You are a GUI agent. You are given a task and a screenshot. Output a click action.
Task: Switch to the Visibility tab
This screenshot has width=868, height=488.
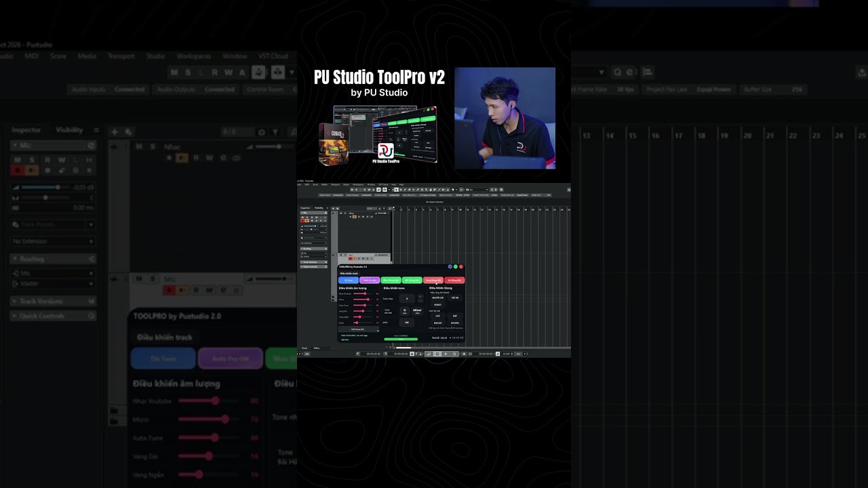pyautogui.click(x=319, y=208)
